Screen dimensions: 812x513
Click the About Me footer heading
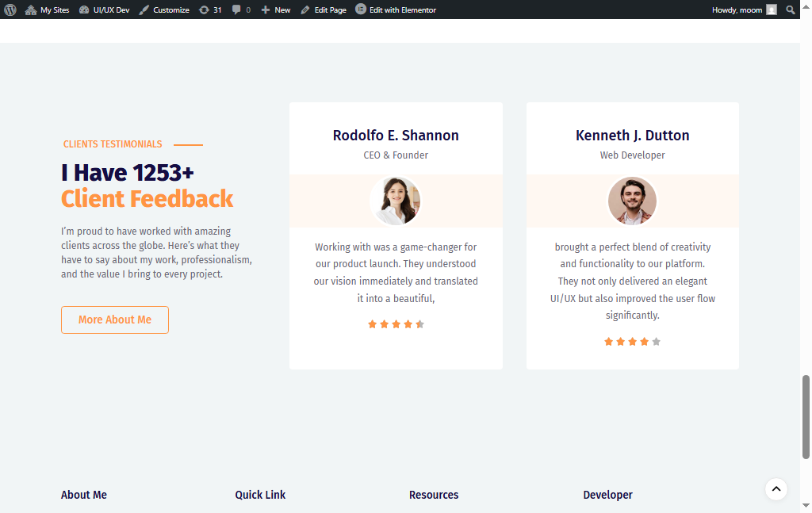click(x=83, y=495)
